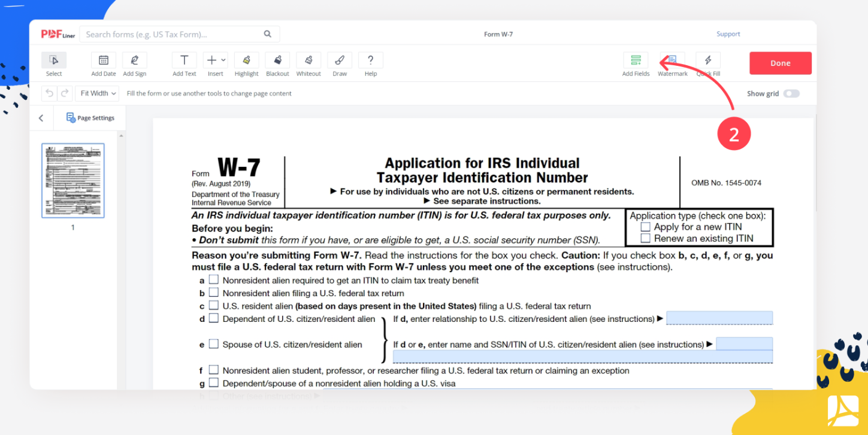Tick checkbox c U.S. resident alien
Image resolution: width=868 pixels, height=435 pixels.
click(x=214, y=305)
